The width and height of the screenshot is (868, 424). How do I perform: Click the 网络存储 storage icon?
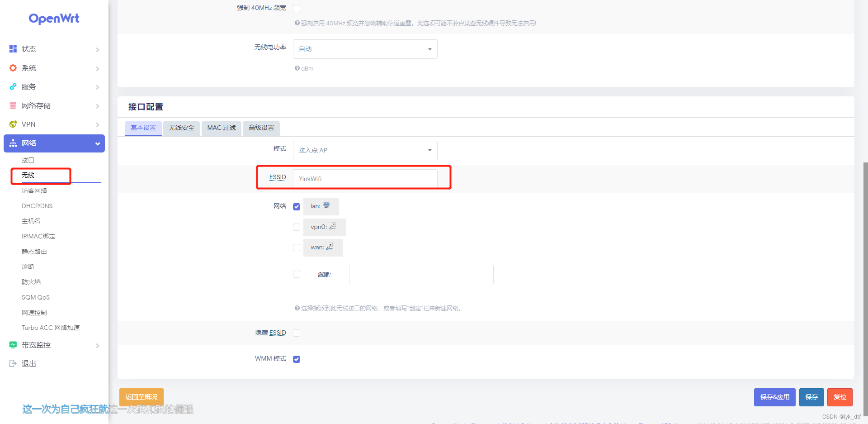[x=13, y=105]
